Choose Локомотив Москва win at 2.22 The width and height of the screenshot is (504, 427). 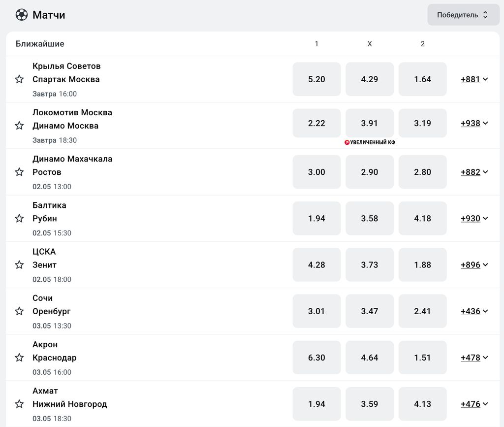click(x=316, y=123)
